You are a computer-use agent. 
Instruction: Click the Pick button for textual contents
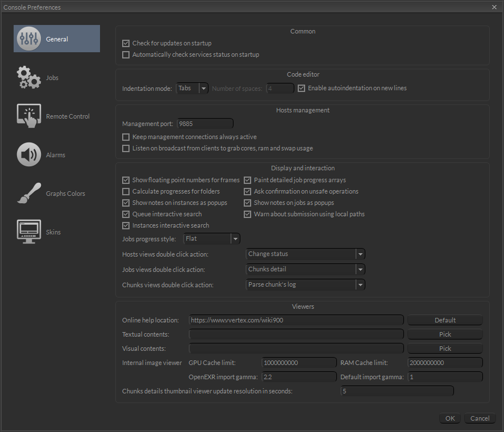pos(445,334)
